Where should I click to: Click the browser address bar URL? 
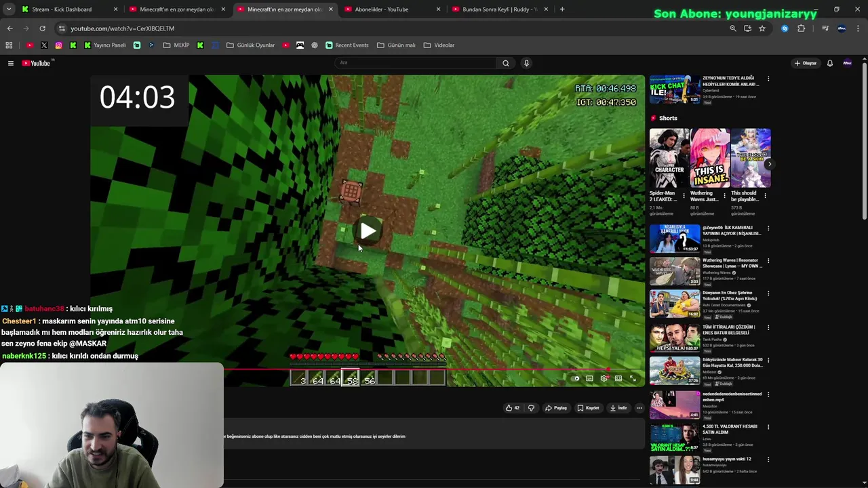pyautogui.click(x=123, y=28)
